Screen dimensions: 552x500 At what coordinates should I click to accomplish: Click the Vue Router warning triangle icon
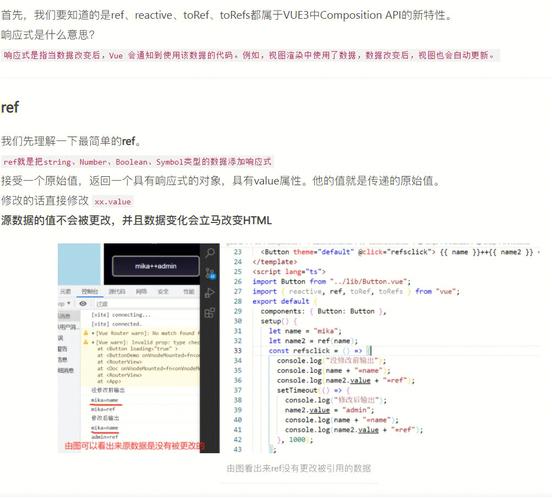point(86,333)
